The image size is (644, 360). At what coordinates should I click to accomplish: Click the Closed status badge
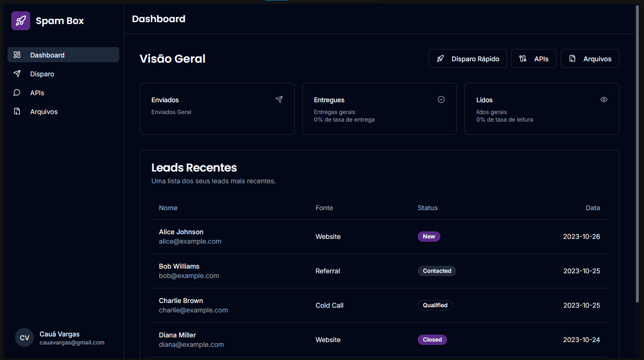click(432, 340)
